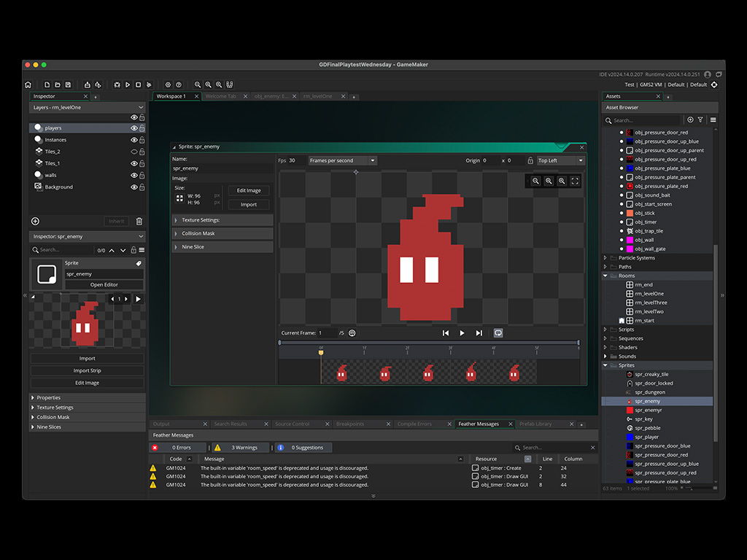747x560 pixels.
Task: Click the yellow playhead marker on sprite timeline
Action: pos(321,354)
